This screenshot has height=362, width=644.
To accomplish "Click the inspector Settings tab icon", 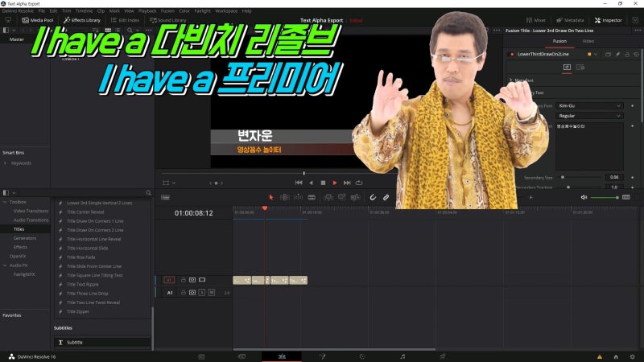I will coord(580,68).
